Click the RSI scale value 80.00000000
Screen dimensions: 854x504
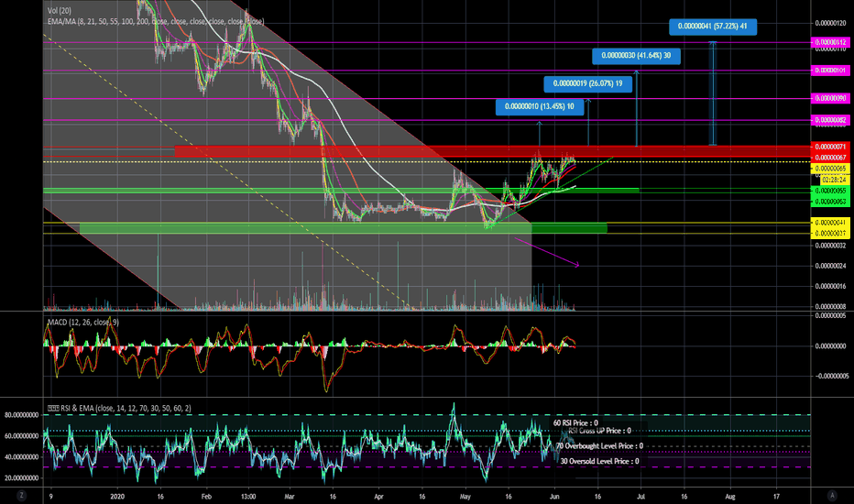coord(22,415)
